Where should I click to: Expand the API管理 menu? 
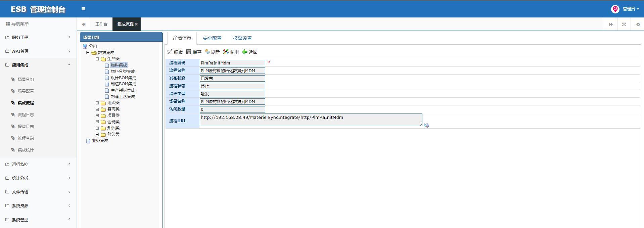[x=38, y=51]
